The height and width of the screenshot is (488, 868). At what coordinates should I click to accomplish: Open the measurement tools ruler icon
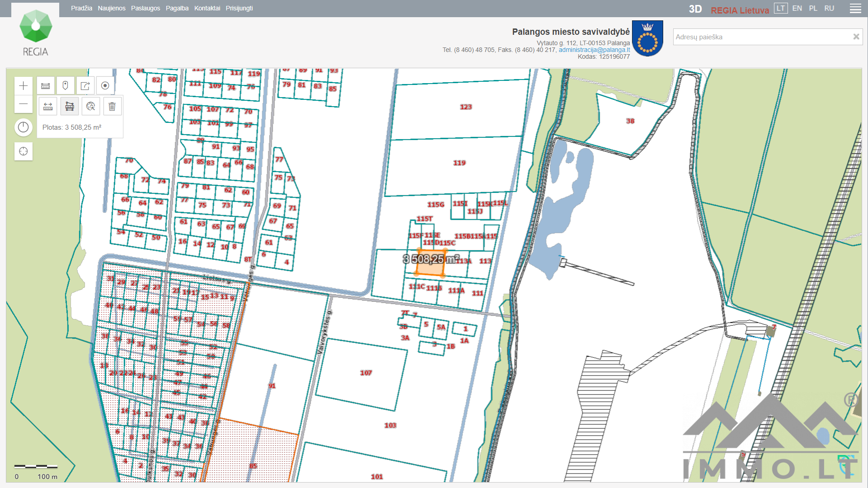click(x=46, y=86)
